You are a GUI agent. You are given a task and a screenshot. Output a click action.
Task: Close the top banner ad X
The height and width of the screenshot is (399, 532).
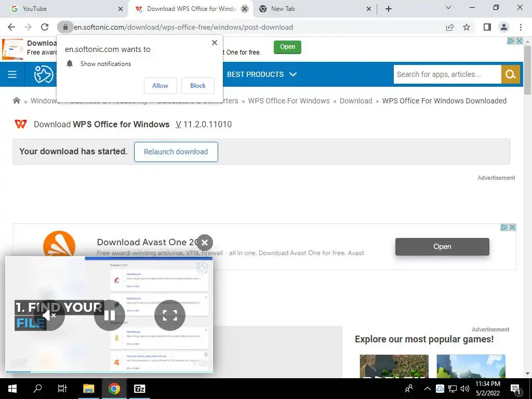(x=519, y=41)
